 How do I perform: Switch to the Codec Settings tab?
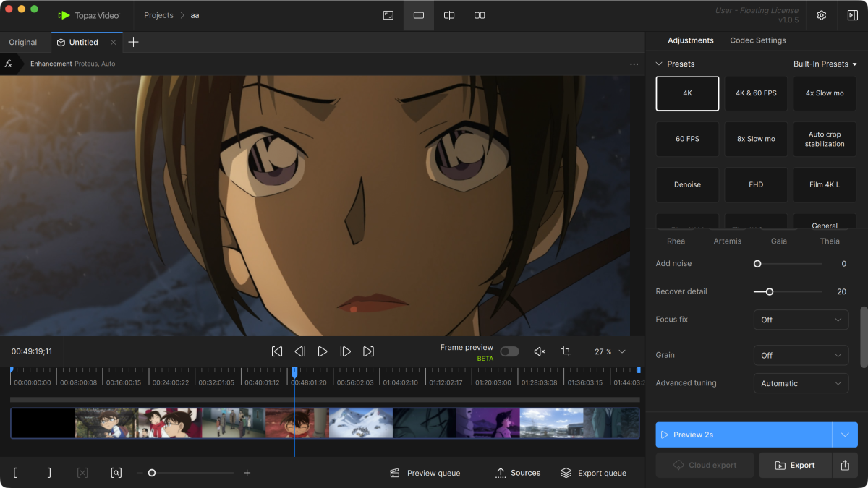tap(757, 40)
